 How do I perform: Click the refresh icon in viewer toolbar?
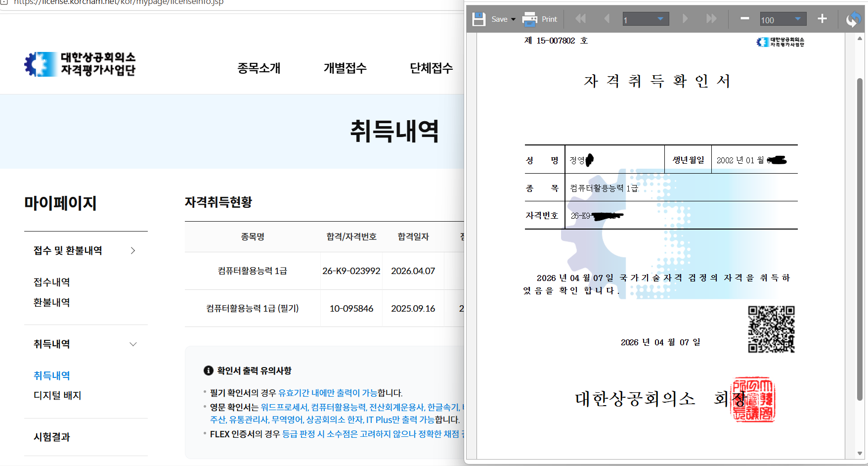pos(853,19)
